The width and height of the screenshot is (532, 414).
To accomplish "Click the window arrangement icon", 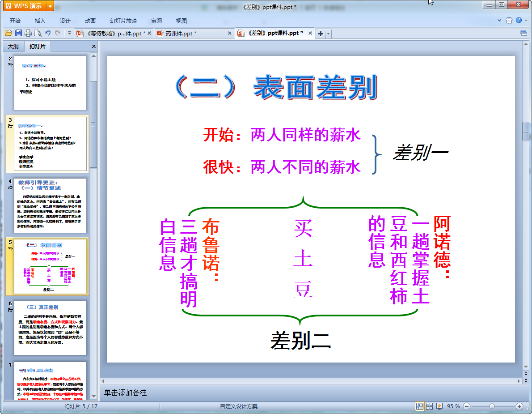I will (x=524, y=33).
